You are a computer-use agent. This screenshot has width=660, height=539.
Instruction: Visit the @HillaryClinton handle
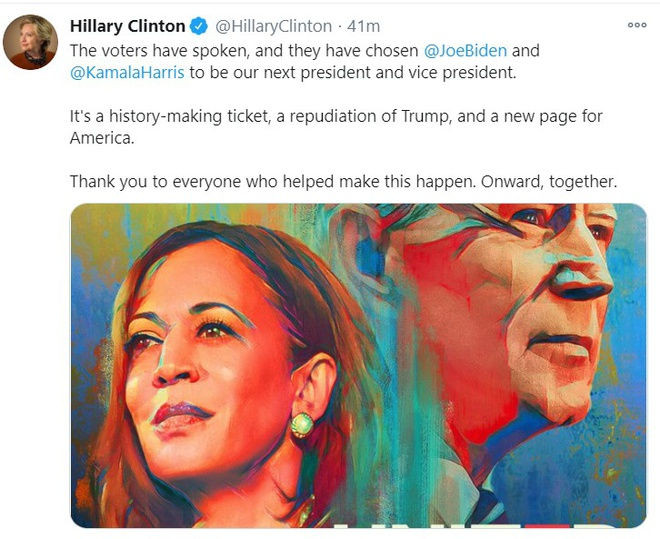tap(274, 27)
